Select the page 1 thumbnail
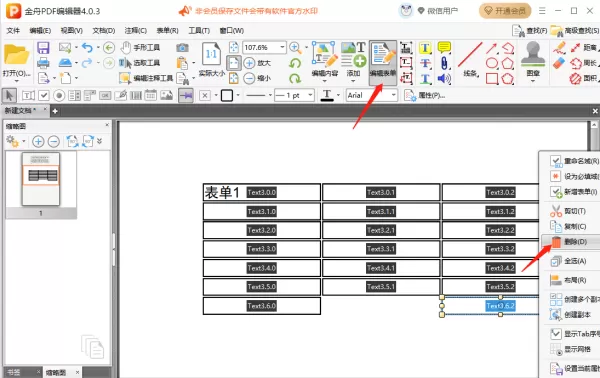The height and width of the screenshot is (378, 600). pos(41,179)
